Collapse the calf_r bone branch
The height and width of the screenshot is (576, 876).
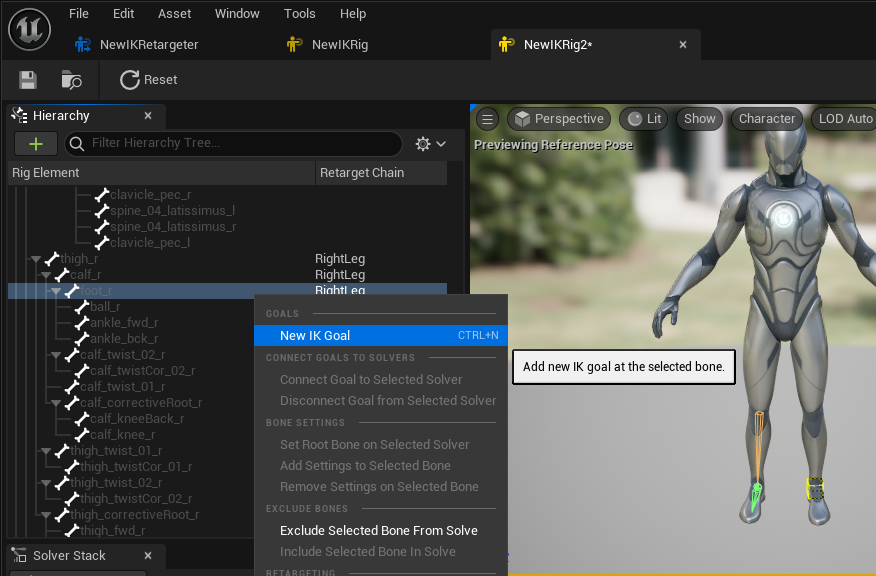click(46, 275)
